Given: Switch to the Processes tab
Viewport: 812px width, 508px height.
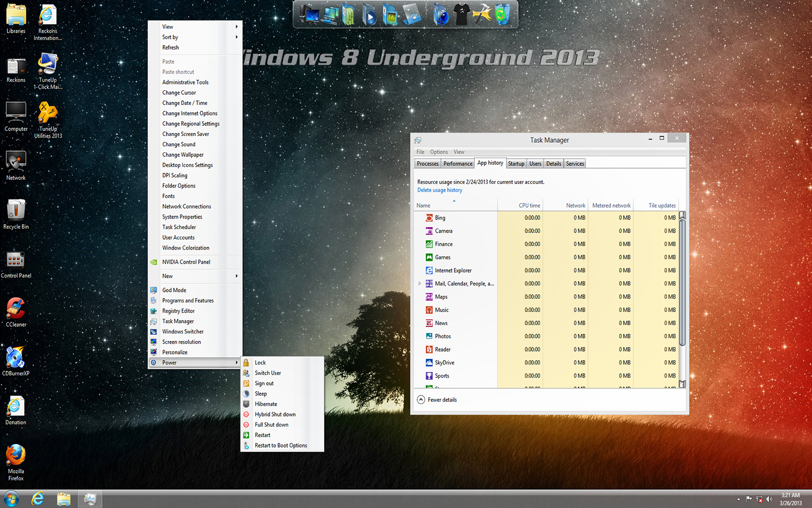Looking at the screenshot, I should [x=427, y=164].
